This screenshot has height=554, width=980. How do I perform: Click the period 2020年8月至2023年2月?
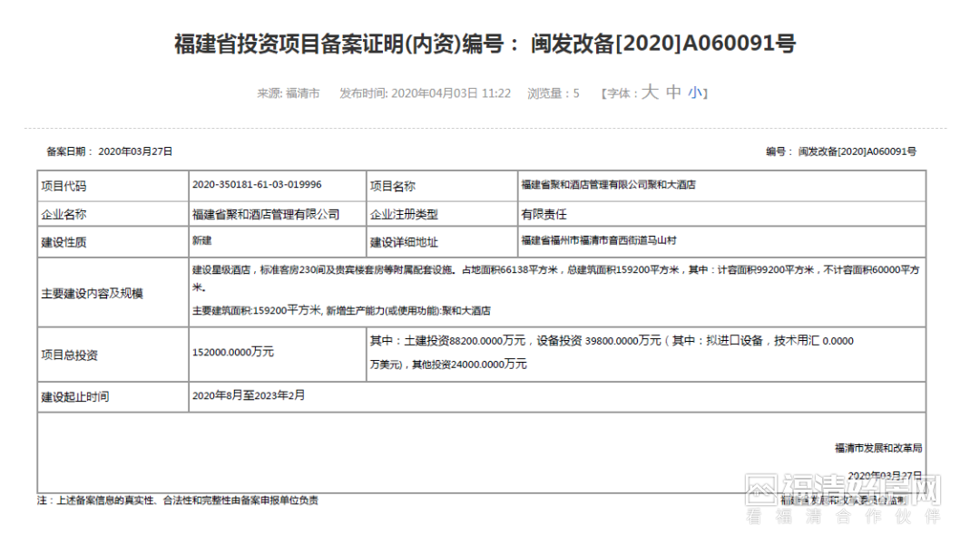coord(249,395)
